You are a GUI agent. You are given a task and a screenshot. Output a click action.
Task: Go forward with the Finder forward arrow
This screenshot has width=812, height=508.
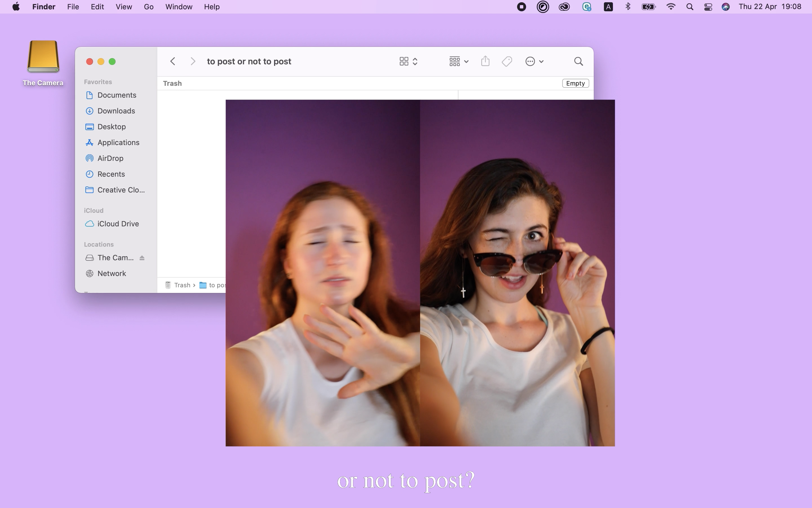click(193, 62)
